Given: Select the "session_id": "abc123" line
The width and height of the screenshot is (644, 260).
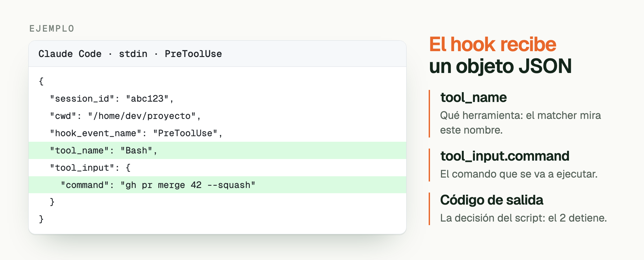Looking at the screenshot, I should click(x=112, y=98).
